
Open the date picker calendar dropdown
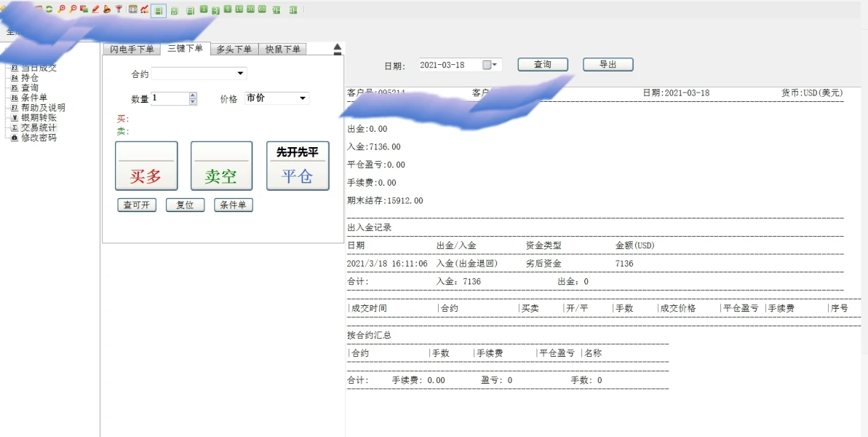491,65
